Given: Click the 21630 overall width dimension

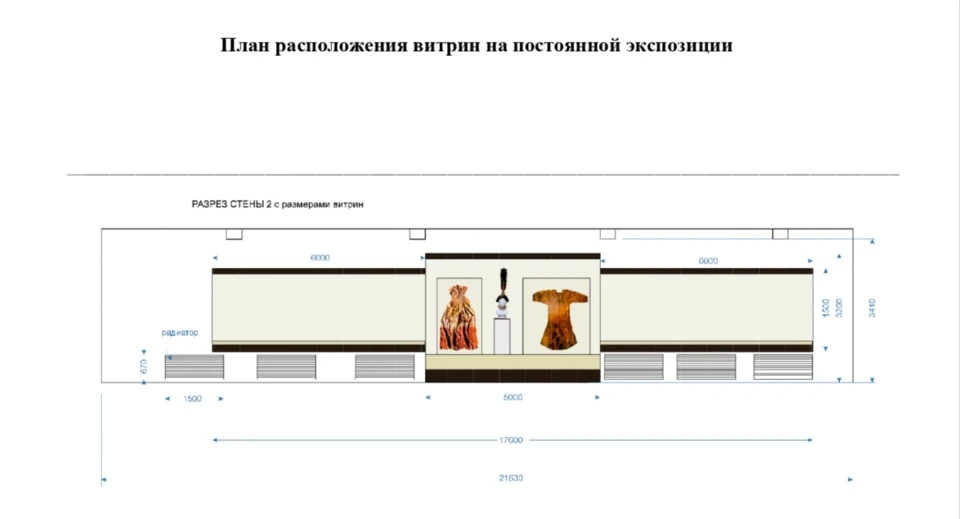Looking at the screenshot, I should [511, 478].
